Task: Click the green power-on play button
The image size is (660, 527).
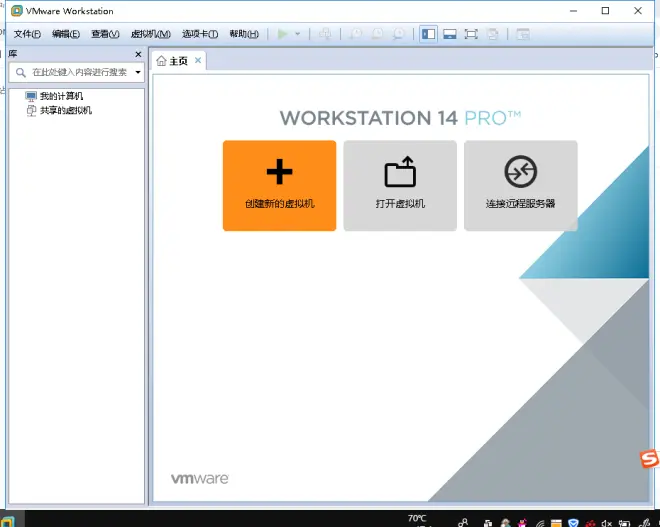Action: [282, 34]
